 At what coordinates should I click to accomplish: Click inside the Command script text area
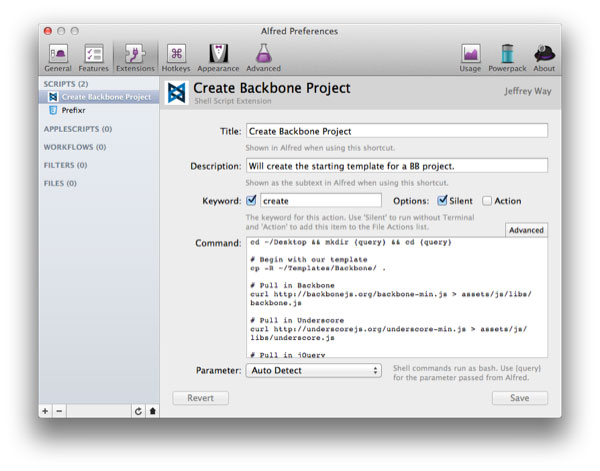point(397,298)
